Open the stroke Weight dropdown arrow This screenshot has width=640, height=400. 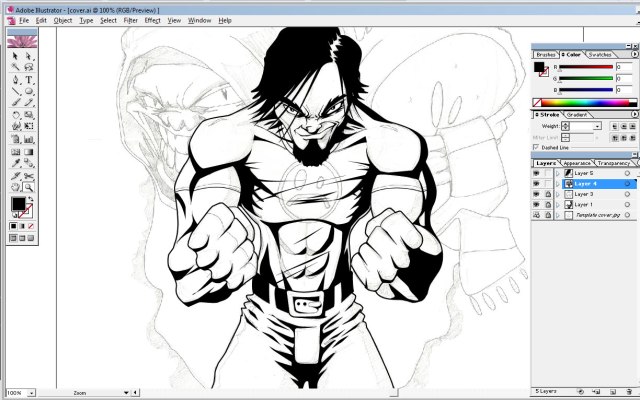pyautogui.click(x=598, y=127)
